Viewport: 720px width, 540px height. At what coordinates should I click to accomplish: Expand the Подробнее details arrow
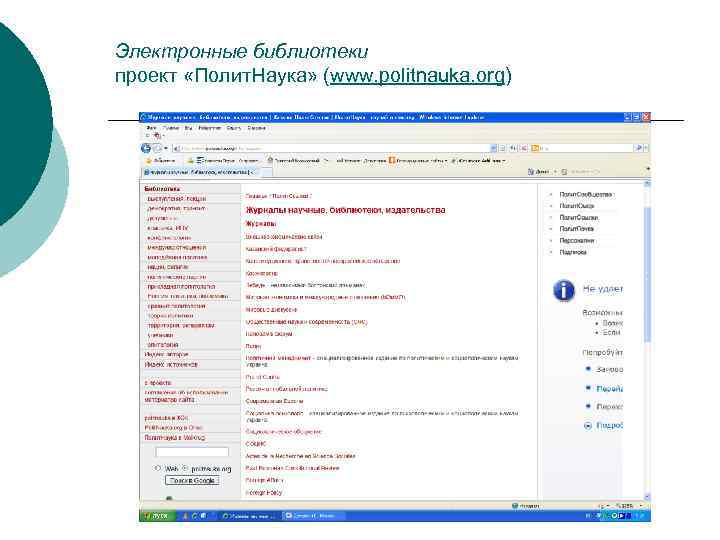coord(588,426)
